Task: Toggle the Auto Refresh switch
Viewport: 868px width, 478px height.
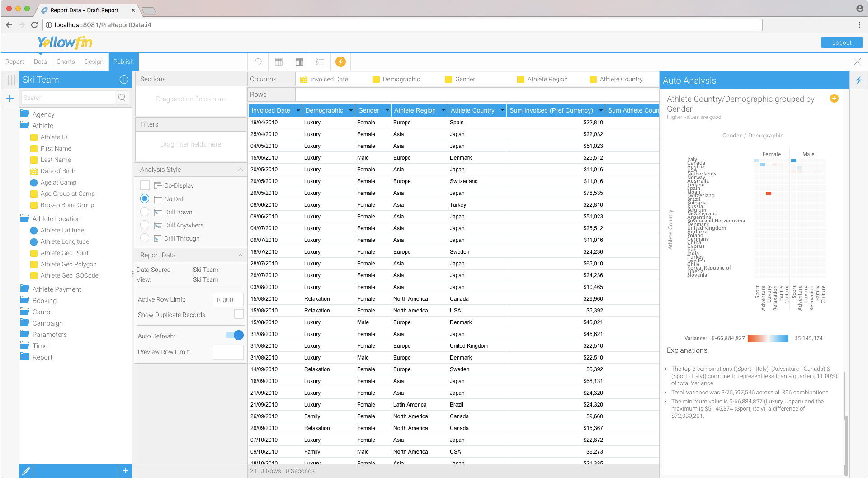Action: click(235, 336)
